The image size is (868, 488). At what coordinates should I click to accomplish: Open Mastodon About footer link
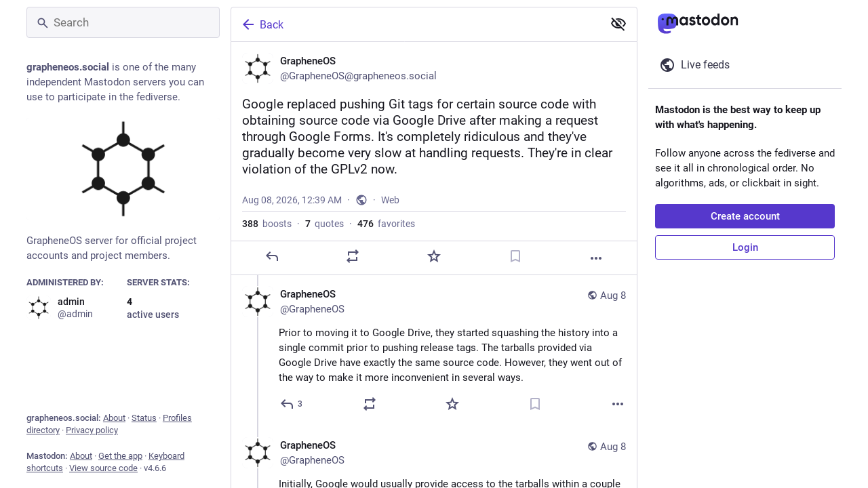(x=81, y=456)
